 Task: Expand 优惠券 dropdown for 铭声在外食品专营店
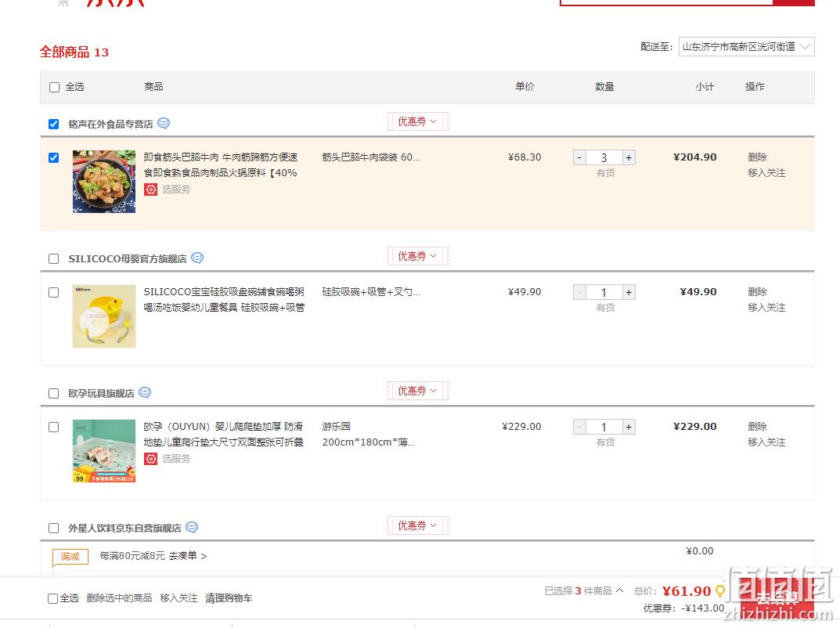point(417,121)
